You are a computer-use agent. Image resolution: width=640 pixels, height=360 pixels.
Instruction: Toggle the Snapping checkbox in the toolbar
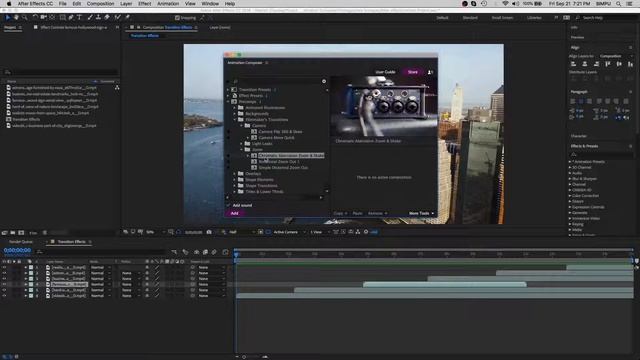[177, 18]
